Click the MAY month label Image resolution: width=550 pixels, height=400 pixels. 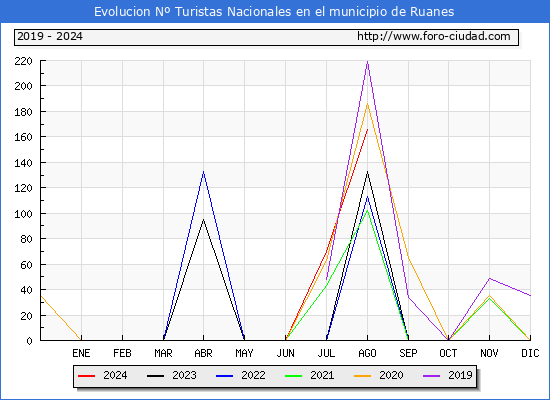[x=244, y=353]
